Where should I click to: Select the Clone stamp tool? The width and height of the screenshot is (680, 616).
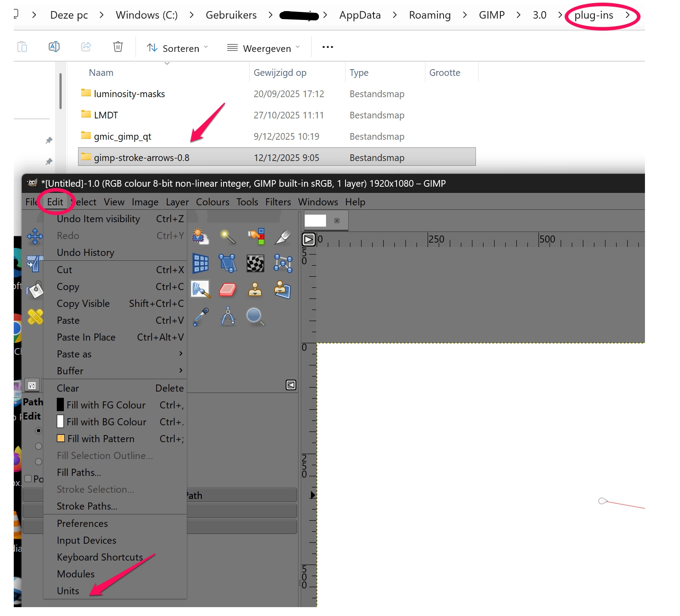[255, 290]
